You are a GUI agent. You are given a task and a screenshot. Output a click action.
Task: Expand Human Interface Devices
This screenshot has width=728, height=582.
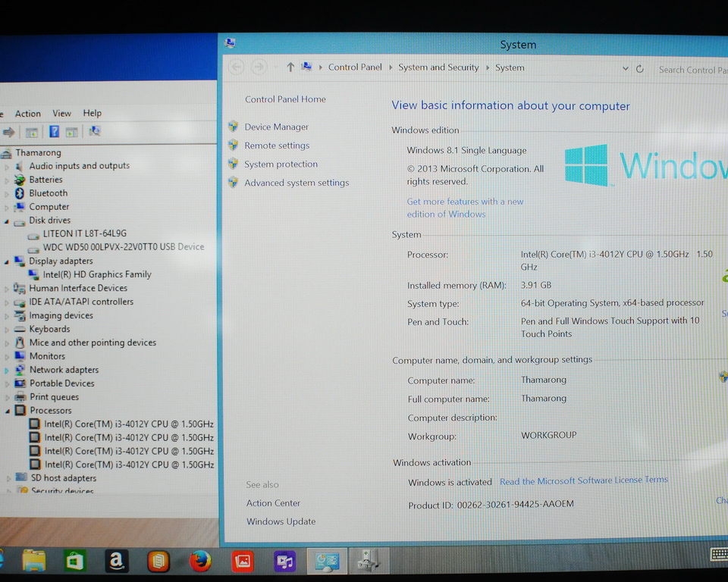7,289
